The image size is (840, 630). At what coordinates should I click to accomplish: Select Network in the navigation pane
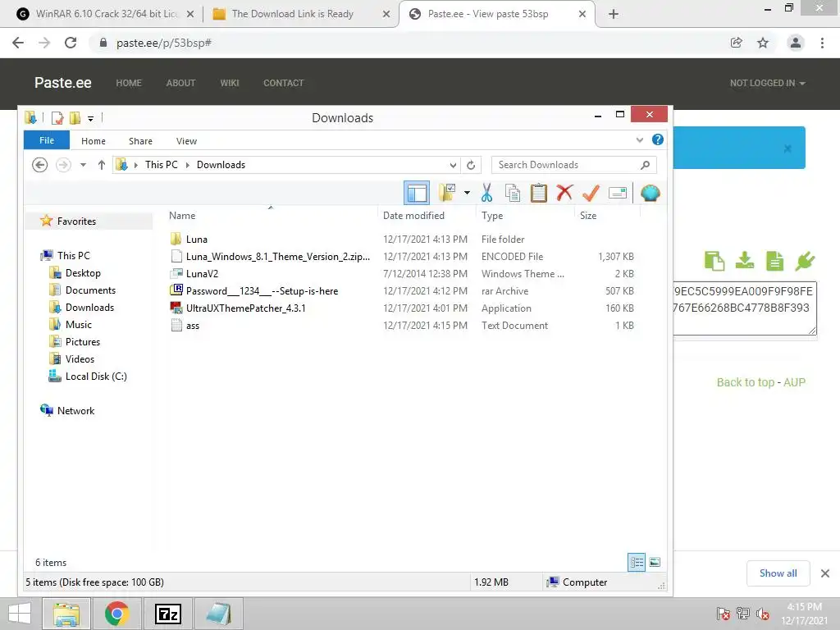coord(75,410)
